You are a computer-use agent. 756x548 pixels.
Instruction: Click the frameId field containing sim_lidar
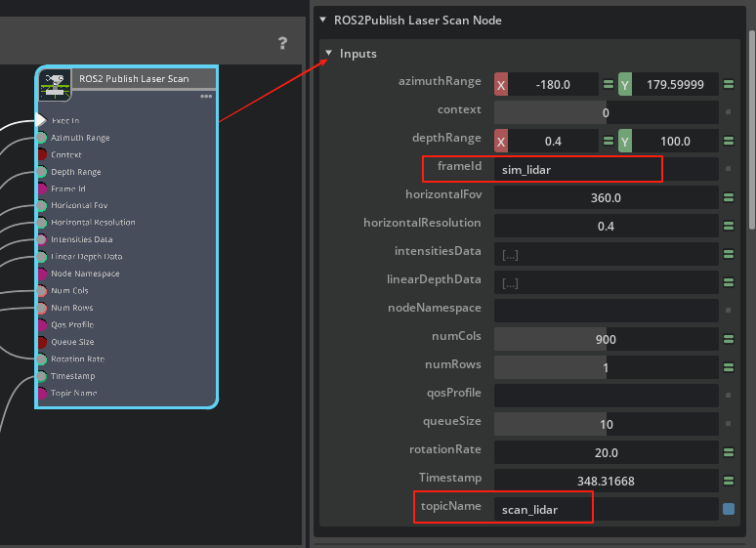(606, 169)
